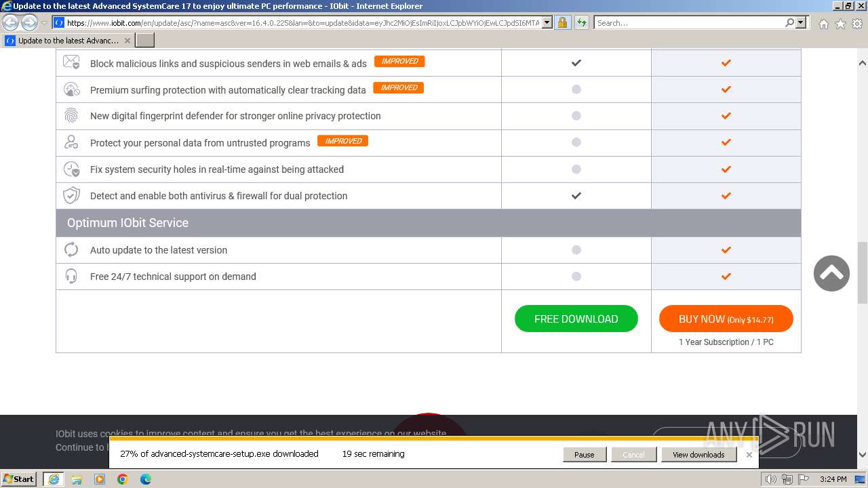The height and width of the screenshot is (488, 868).
Task: Click the fingerprint defender icon
Action: pyautogui.click(x=71, y=116)
